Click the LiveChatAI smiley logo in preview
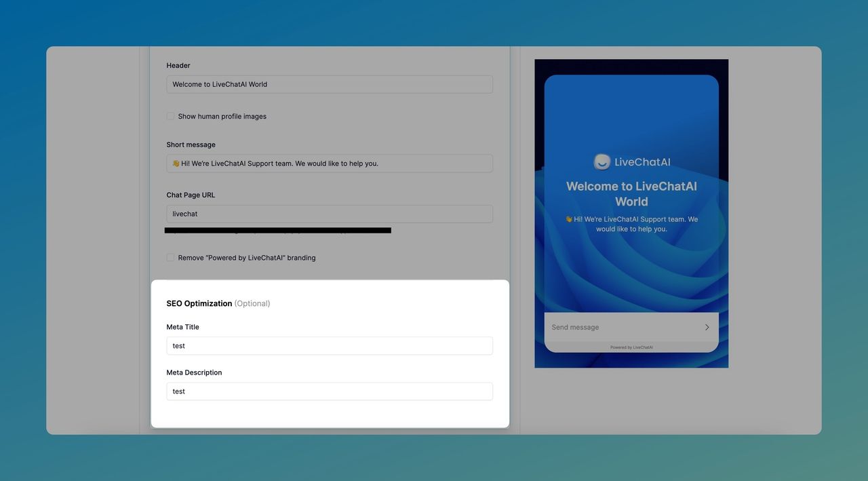The width and height of the screenshot is (868, 481). [602, 161]
